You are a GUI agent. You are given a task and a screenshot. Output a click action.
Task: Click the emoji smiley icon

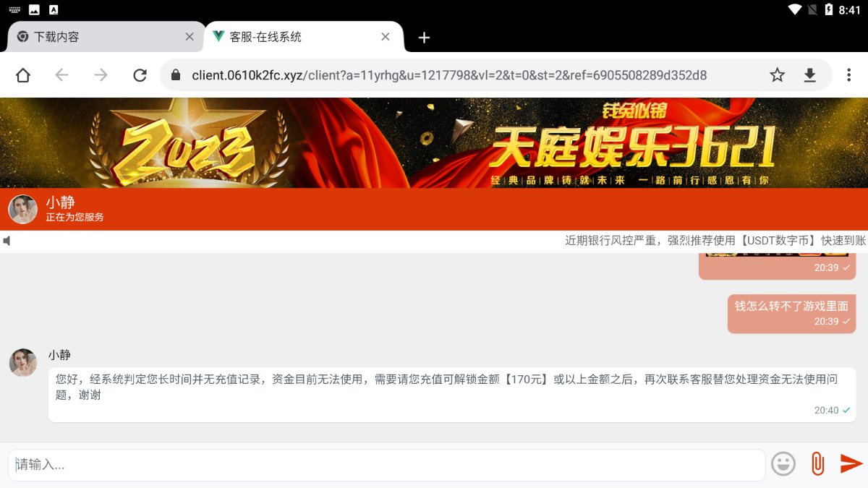click(x=783, y=463)
